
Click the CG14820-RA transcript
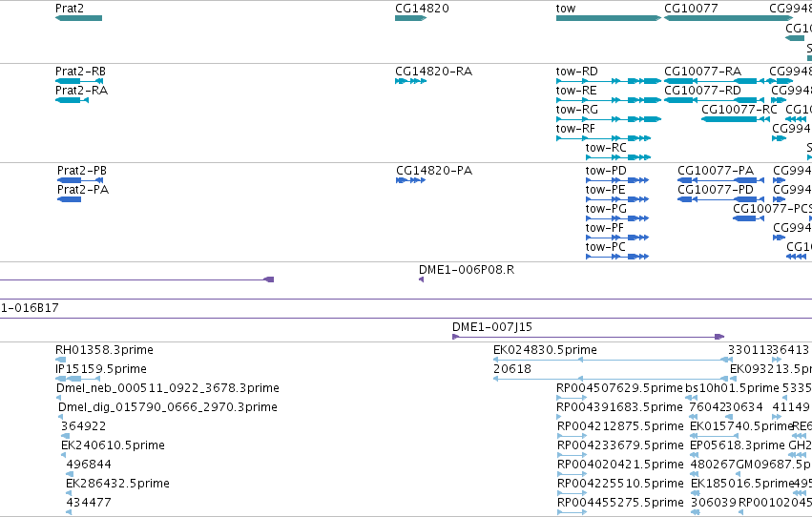(x=410, y=81)
